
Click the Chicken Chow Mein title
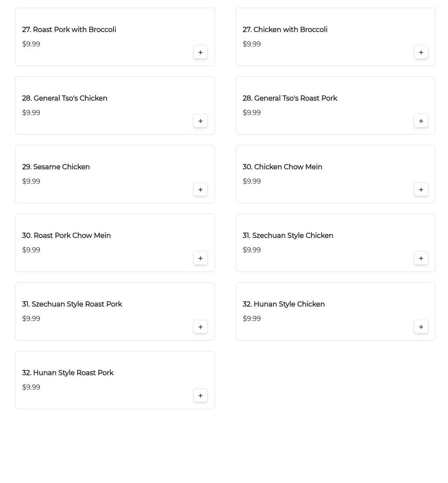click(x=282, y=167)
